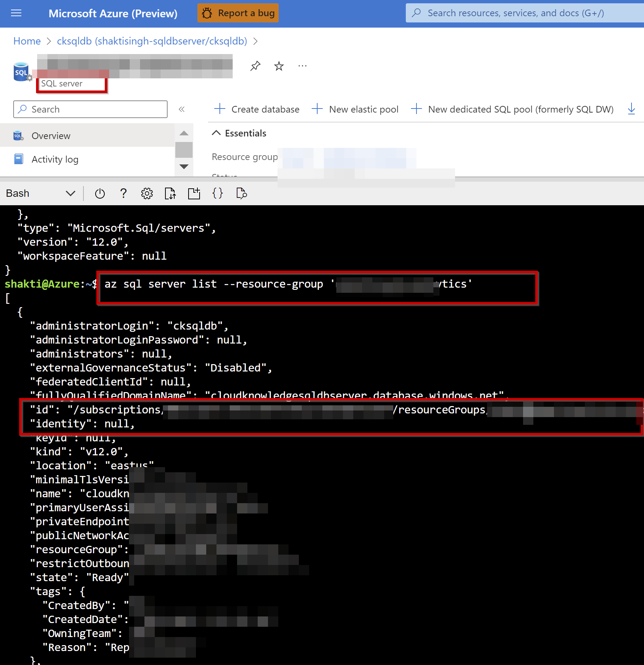
Task: Open the Cloud Shell web preview
Action: 241,193
